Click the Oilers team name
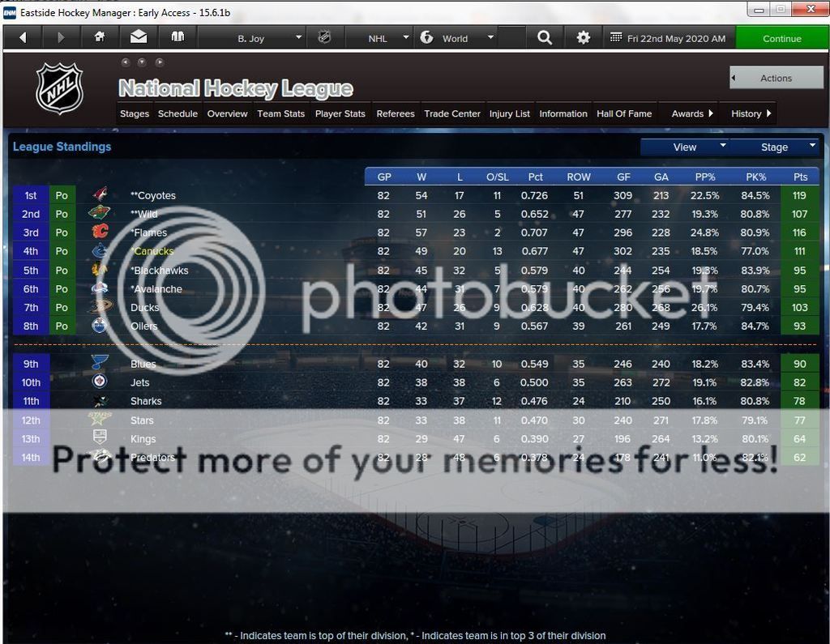830x644 pixels. pyautogui.click(x=144, y=326)
